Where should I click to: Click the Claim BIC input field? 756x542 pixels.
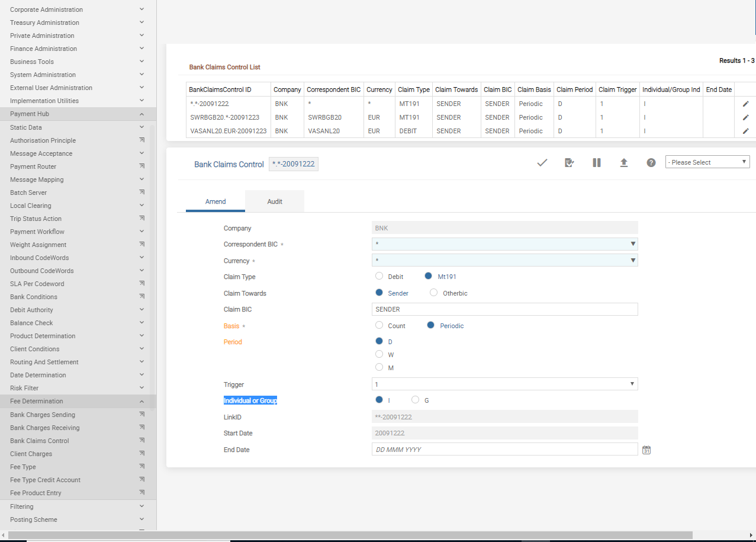pos(504,309)
